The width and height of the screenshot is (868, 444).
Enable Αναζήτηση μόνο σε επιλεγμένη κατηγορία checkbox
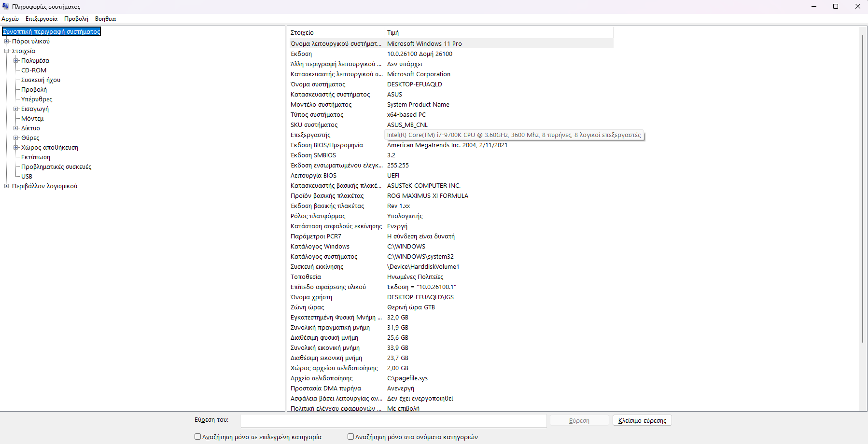(x=197, y=437)
